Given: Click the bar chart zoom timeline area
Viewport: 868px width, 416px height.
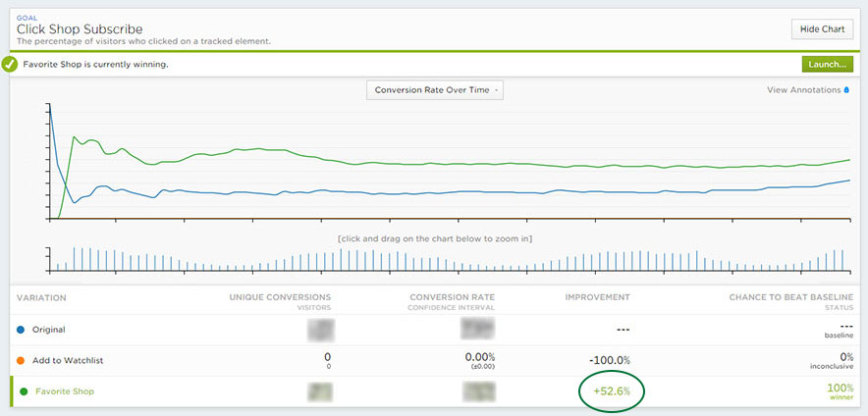Looking at the screenshot, I should pos(449,259).
